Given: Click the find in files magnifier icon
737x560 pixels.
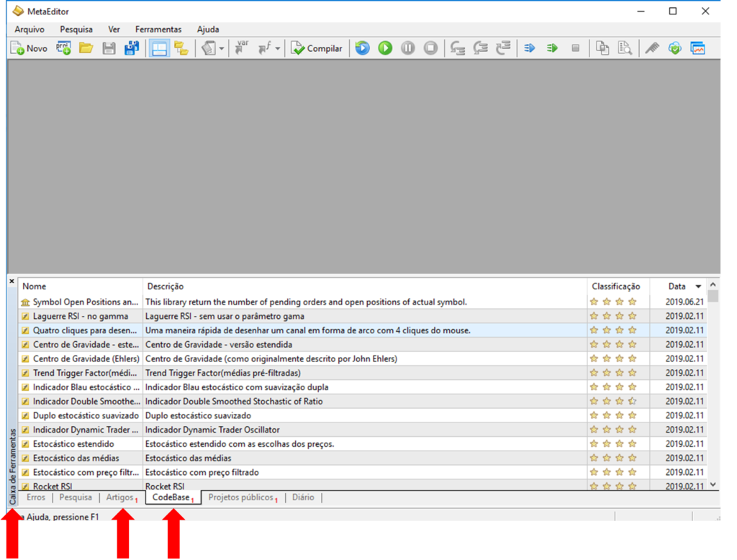Looking at the screenshot, I should (625, 48).
